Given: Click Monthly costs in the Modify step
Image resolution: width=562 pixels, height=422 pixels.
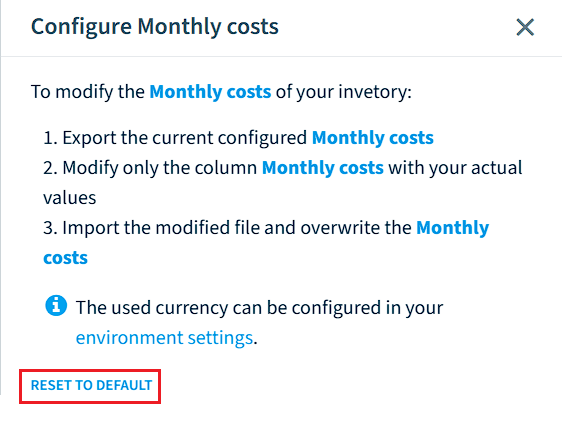Looking at the screenshot, I should point(323,168).
